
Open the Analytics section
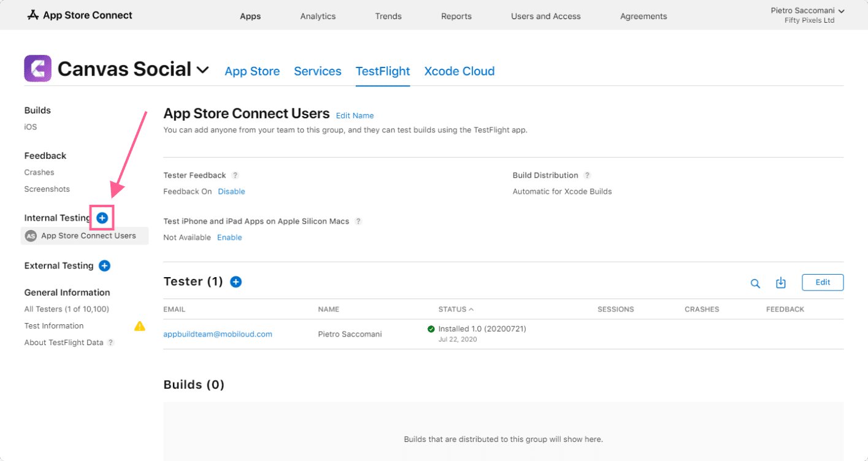318,17
